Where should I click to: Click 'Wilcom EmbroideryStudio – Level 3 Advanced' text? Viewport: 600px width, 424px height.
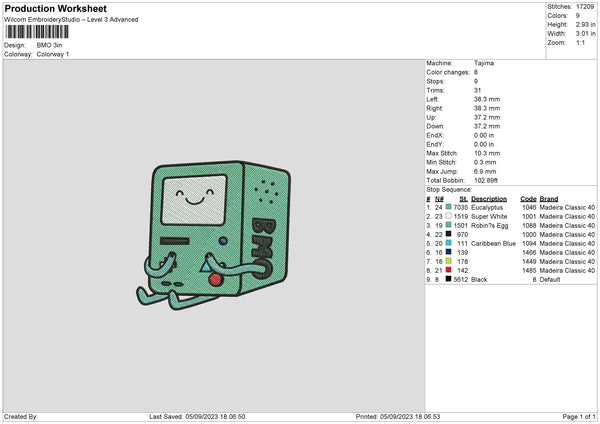[71, 20]
